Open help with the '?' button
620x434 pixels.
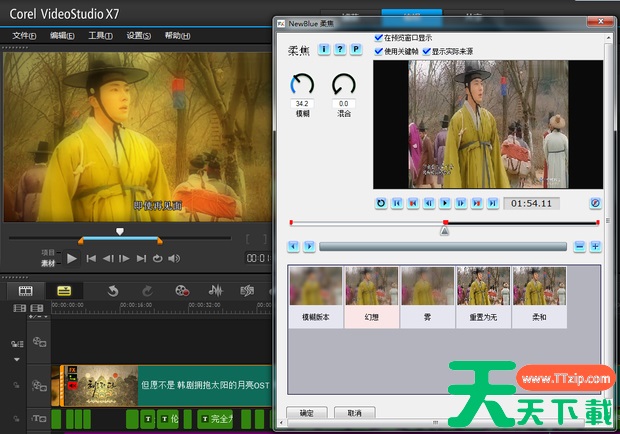(340, 49)
